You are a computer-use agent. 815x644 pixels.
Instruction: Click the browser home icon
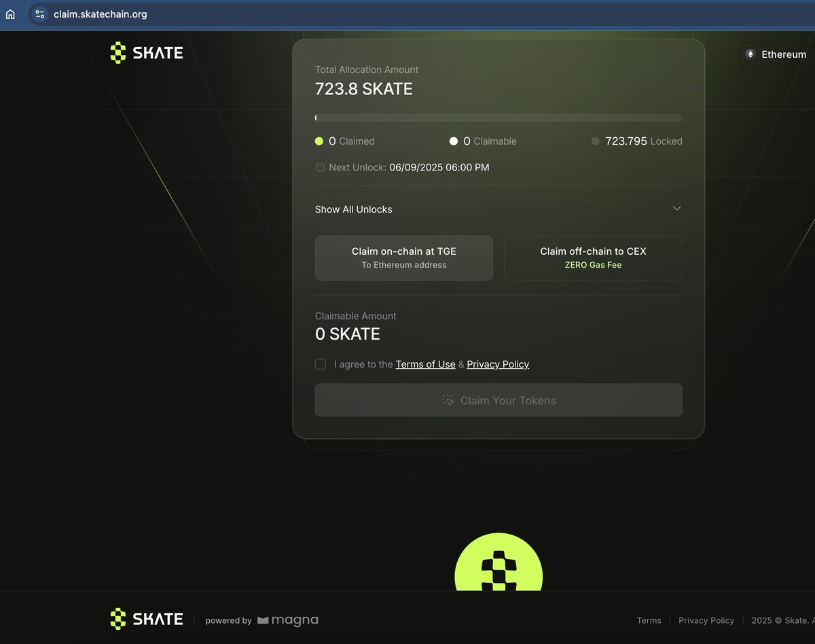click(10, 14)
